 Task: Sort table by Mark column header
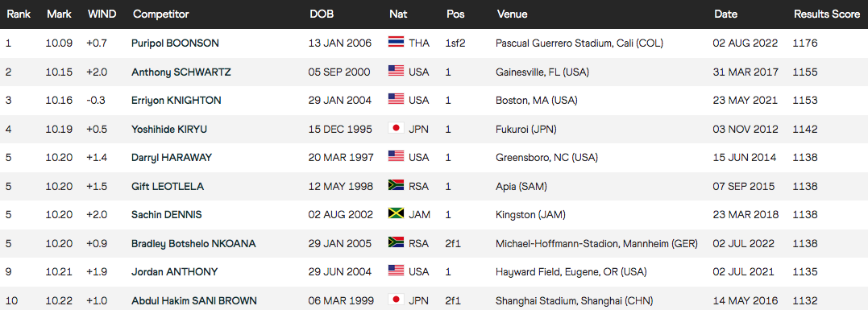[59, 14]
